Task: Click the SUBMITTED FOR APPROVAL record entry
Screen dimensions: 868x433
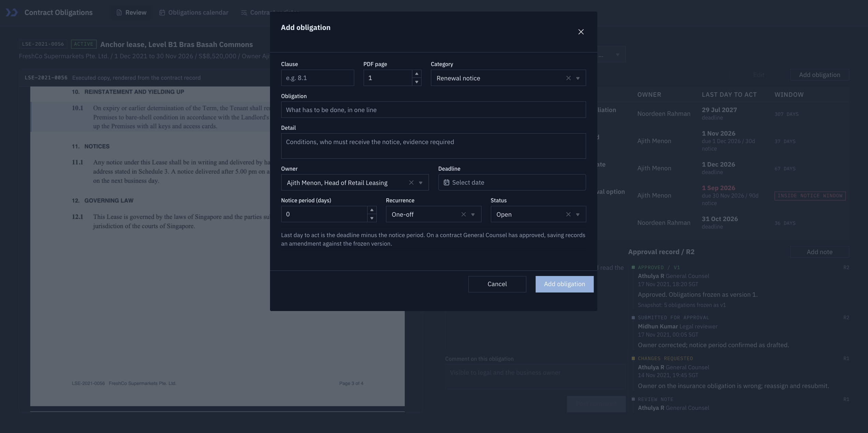Action: click(740, 331)
